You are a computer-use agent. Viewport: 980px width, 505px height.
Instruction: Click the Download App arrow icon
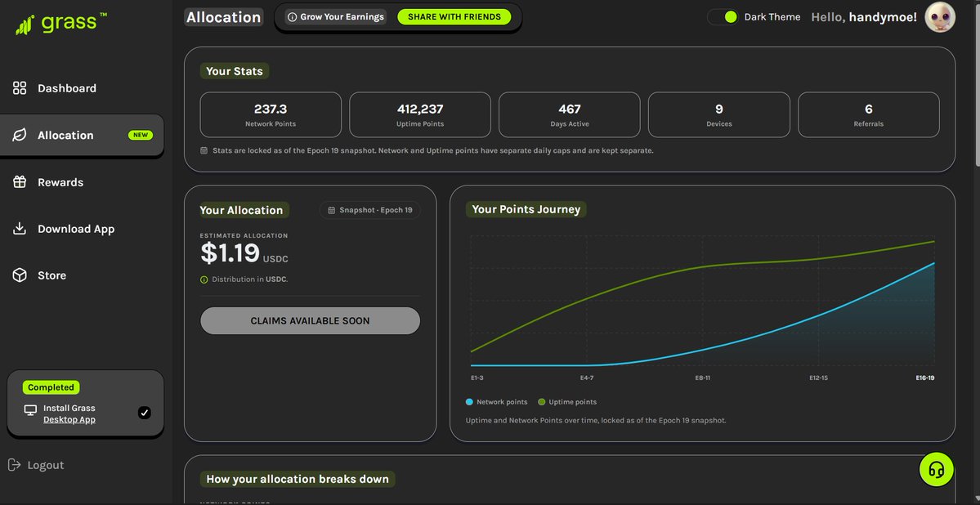20,228
